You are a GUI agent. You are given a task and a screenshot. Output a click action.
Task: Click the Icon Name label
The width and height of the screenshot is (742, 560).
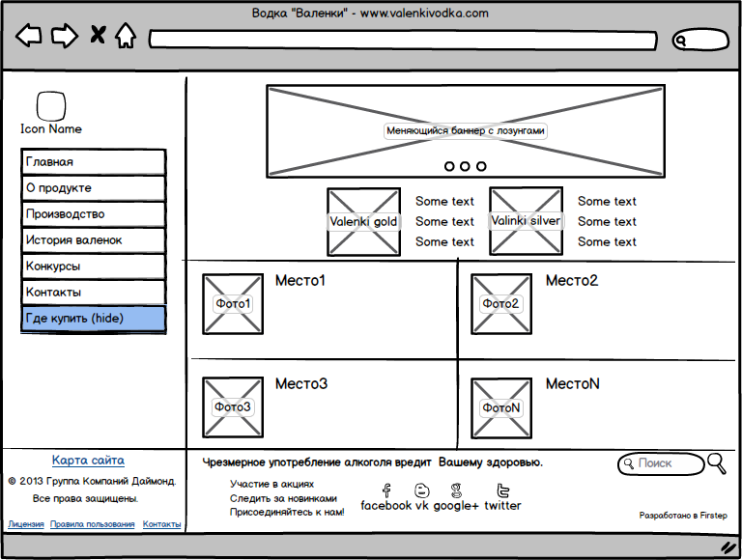[51, 128]
